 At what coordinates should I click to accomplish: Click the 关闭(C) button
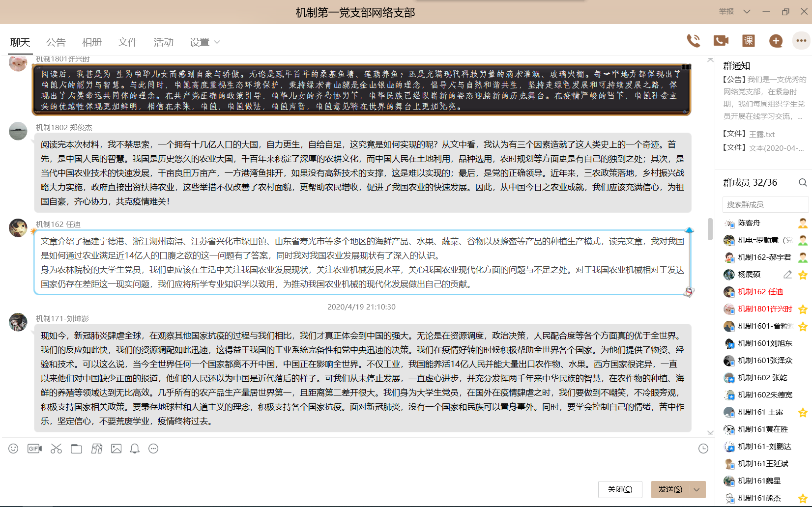point(619,489)
